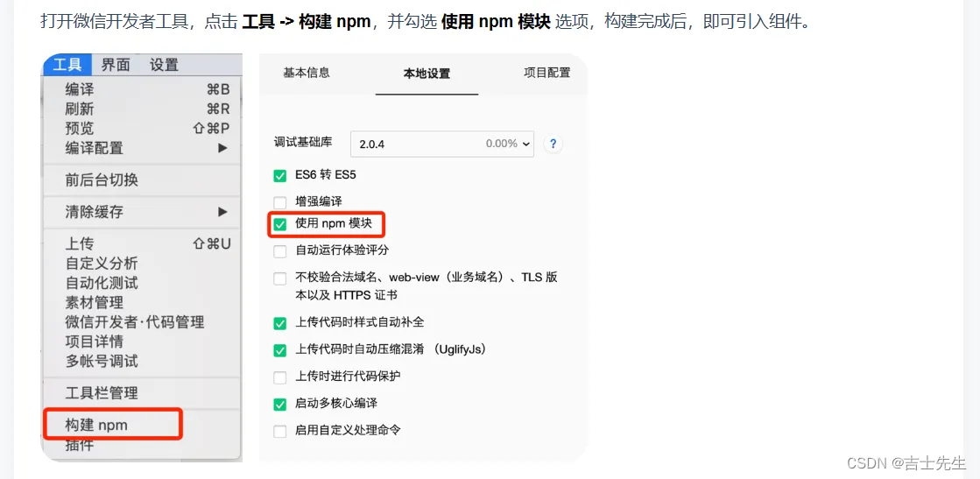Toggle 启动多核心编译 checkbox

coord(280,405)
